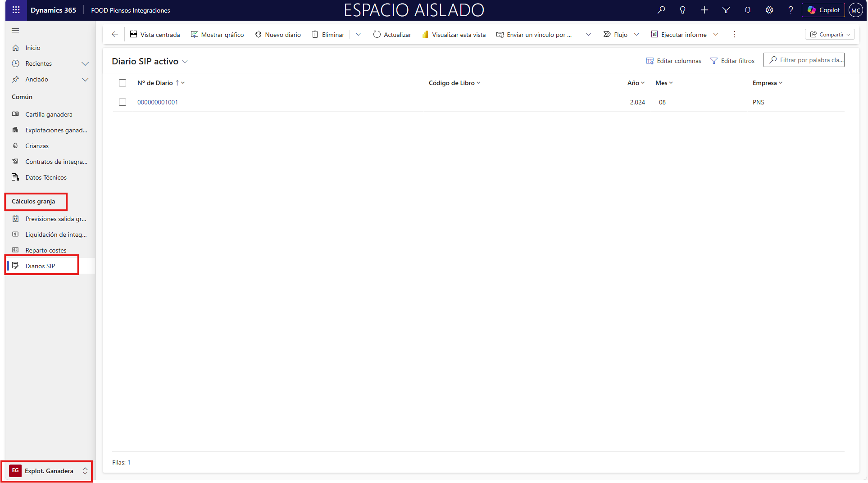Screen dimensions: 868x483
Task: Open advanced find funnel icon in header
Action: pos(726,10)
